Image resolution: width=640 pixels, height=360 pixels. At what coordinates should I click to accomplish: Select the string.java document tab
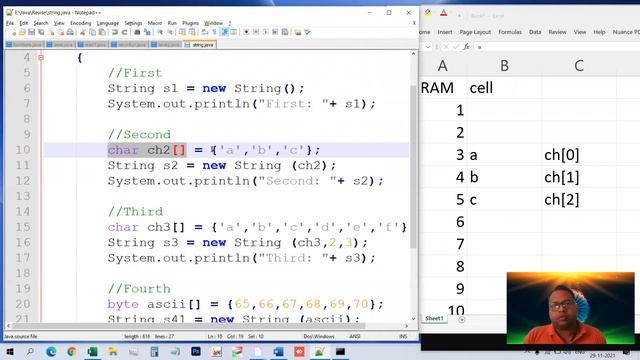200,44
